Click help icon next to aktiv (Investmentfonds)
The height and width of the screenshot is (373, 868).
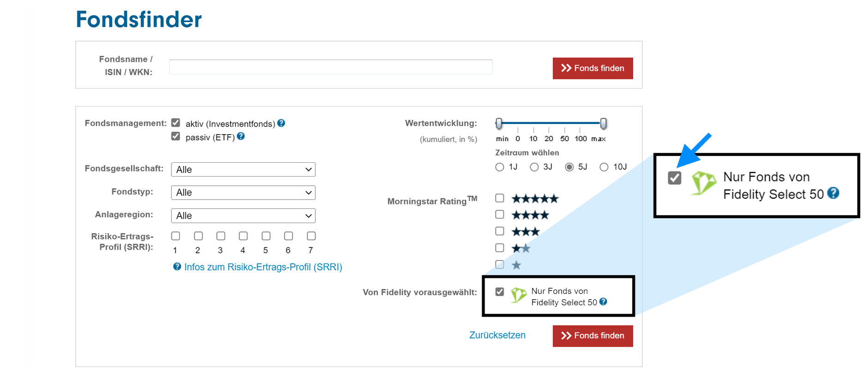[281, 123]
